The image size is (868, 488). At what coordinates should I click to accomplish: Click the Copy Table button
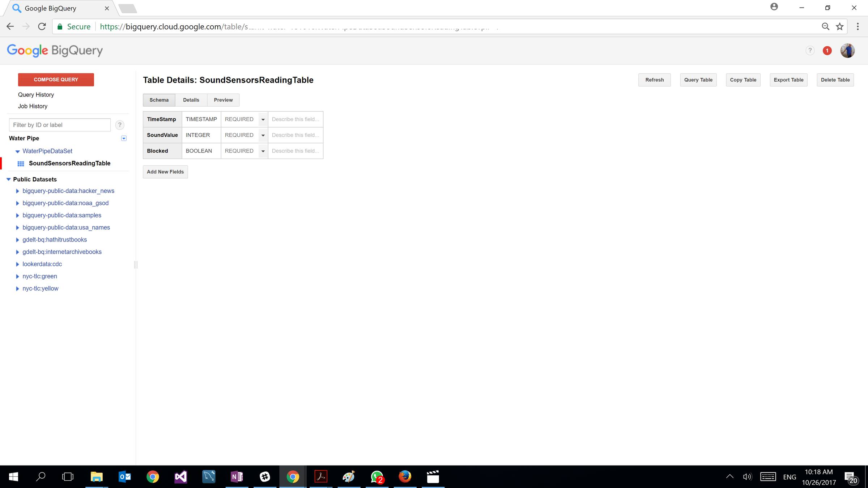coord(743,80)
